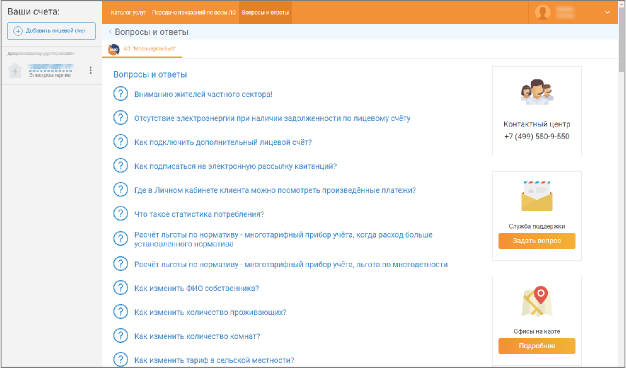Open 'Как изменить ФИО собственника?' link
The image size is (626, 368).
[x=196, y=288]
